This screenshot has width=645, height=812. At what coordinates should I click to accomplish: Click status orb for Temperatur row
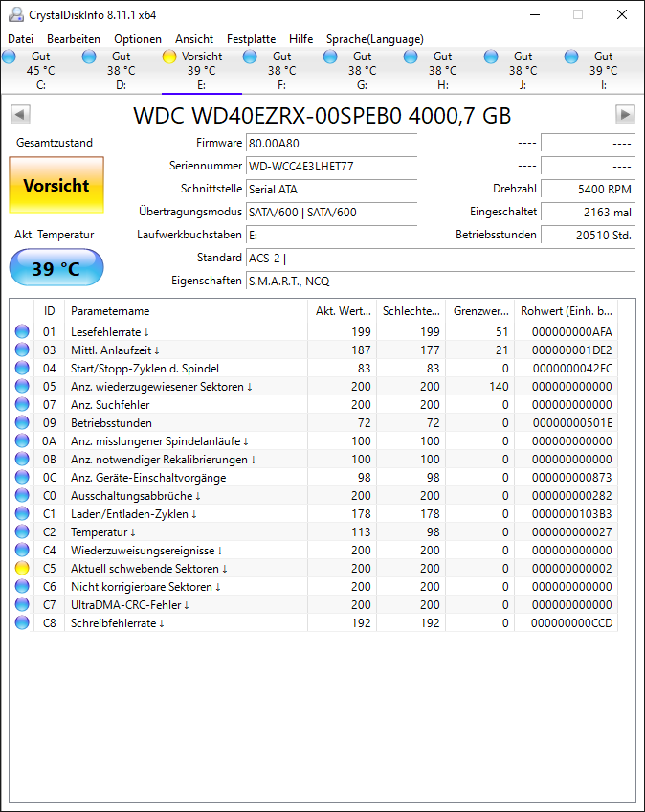point(22,531)
